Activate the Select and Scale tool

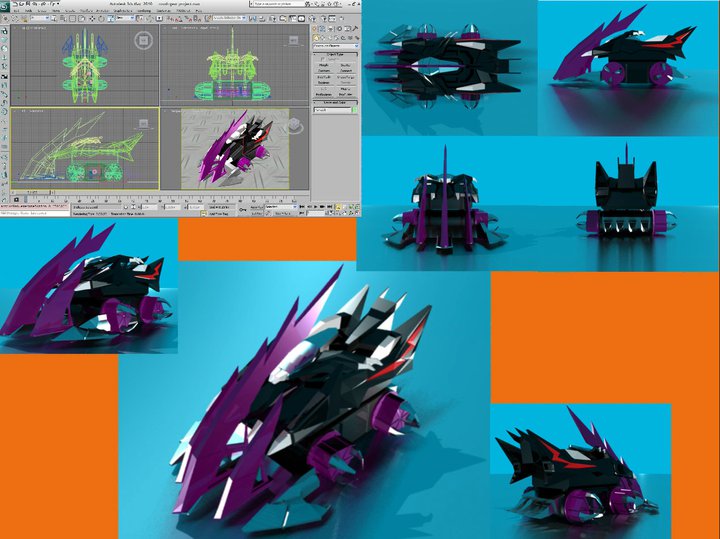point(111,18)
